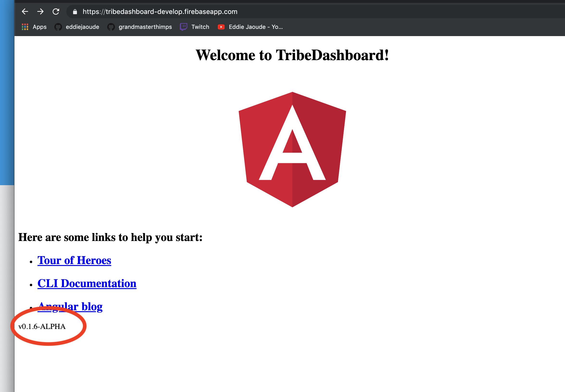
Task: Go forward with the browser forward arrow
Action: (41, 12)
